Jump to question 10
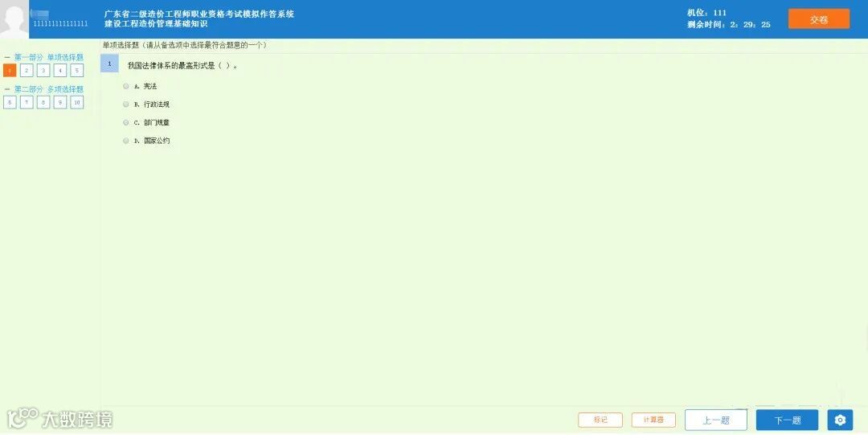868x435 pixels. point(77,102)
